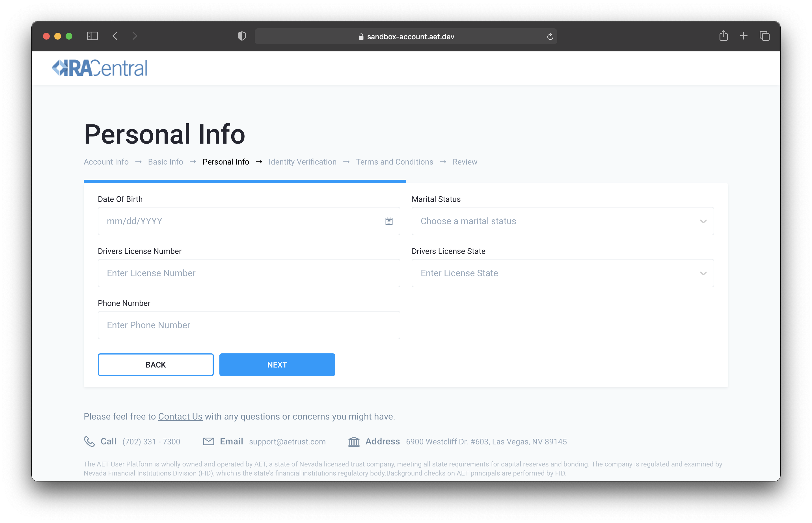Open the Marital Status dropdown
The width and height of the screenshot is (812, 523).
point(562,221)
